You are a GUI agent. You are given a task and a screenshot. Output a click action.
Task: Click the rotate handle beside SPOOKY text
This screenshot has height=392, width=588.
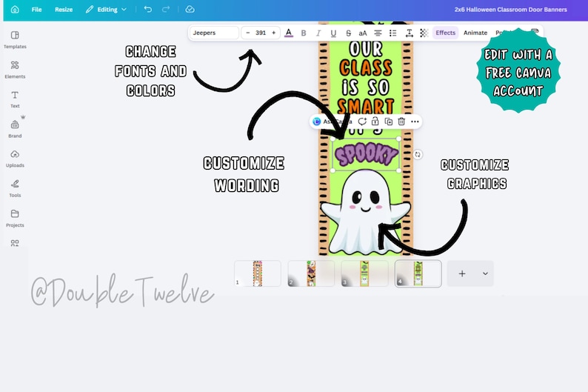click(x=418, y=155)
